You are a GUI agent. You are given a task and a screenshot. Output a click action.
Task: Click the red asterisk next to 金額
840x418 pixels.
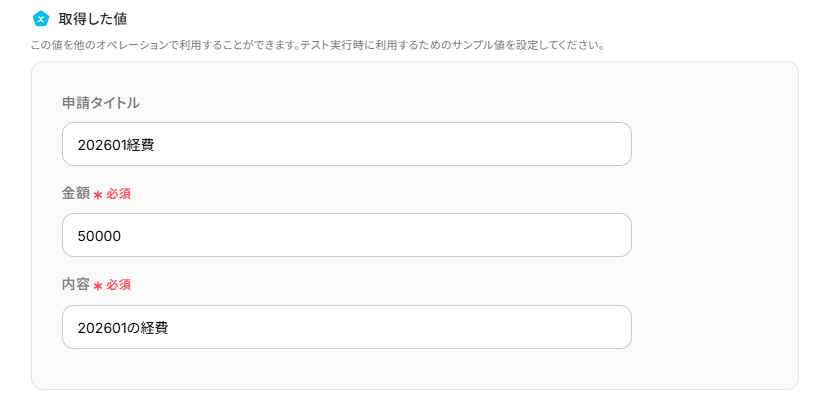click(98, 194)
